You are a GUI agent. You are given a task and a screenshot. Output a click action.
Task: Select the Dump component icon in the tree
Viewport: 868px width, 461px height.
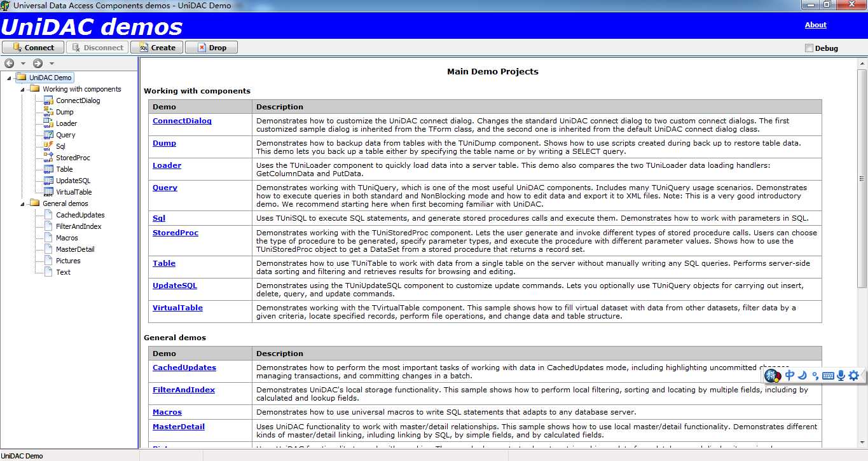coord(48,112)
